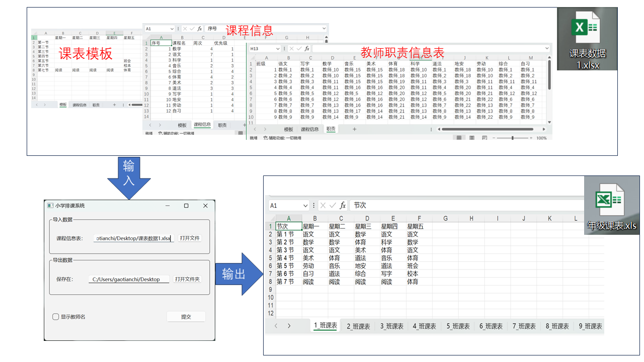Image resolution: width=644 pixels, height=362 pixels.
Task: Click the 课程信息表 file path field
Action: 134,238
